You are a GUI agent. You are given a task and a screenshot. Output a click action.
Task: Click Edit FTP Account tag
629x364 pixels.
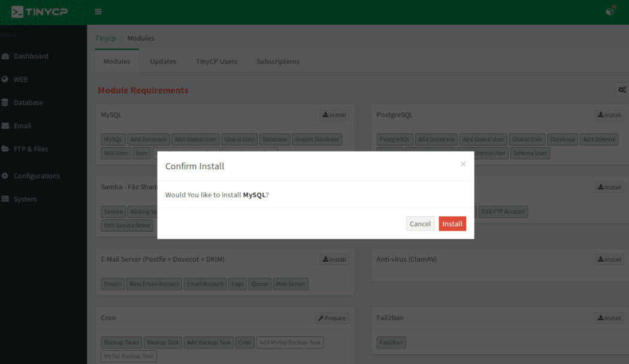503,212
